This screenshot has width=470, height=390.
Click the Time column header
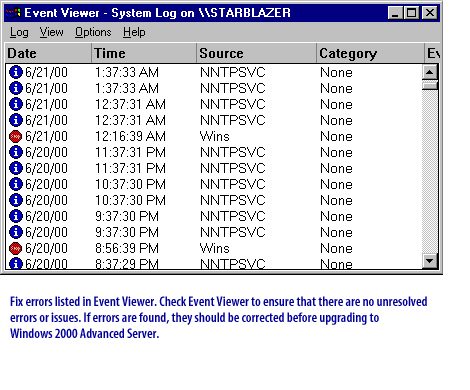[144, 53]
